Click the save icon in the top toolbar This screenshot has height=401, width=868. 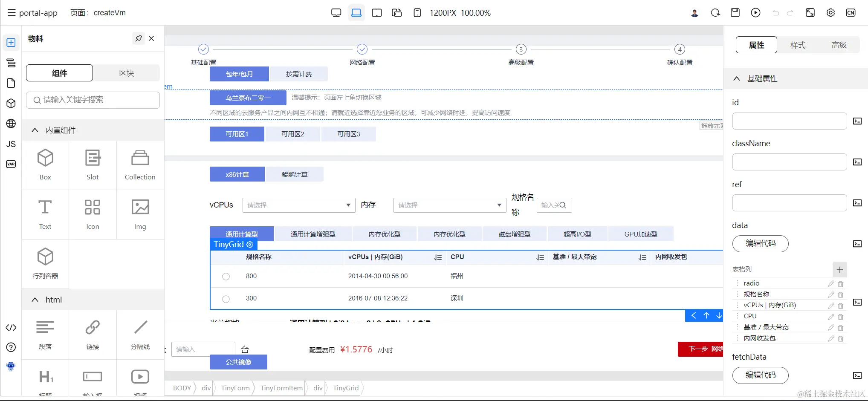[735, 13]
